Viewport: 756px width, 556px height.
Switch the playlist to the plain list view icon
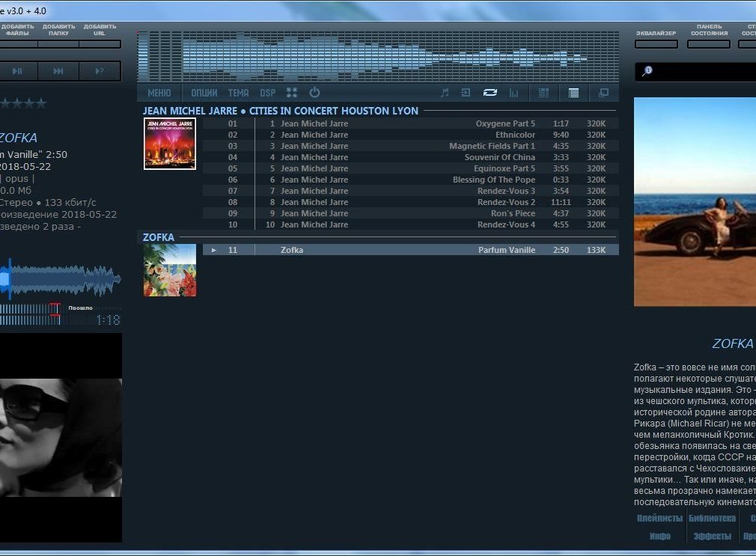click(573, 93)
